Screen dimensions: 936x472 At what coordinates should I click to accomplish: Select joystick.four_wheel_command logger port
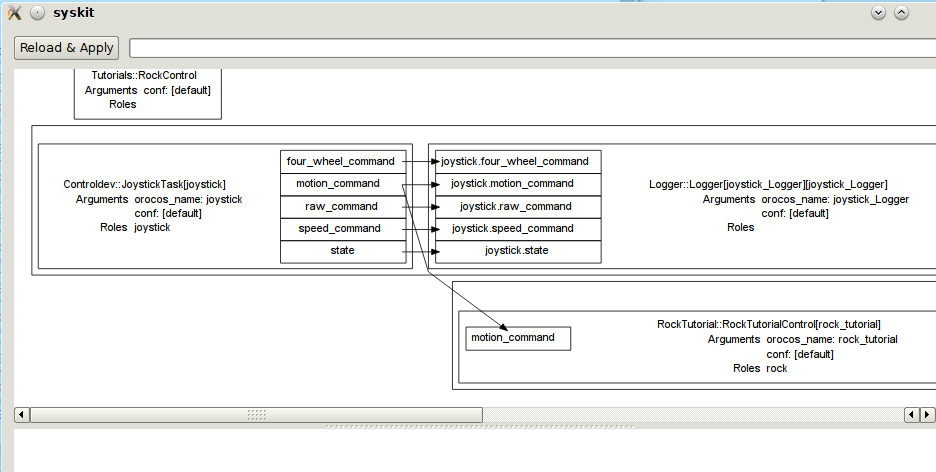click(518, 162)
